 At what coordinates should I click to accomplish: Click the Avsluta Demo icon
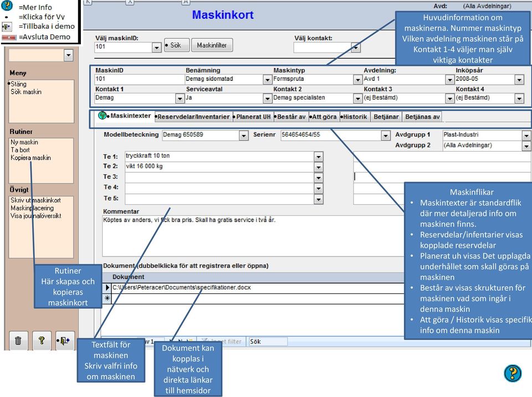point(9,37)
